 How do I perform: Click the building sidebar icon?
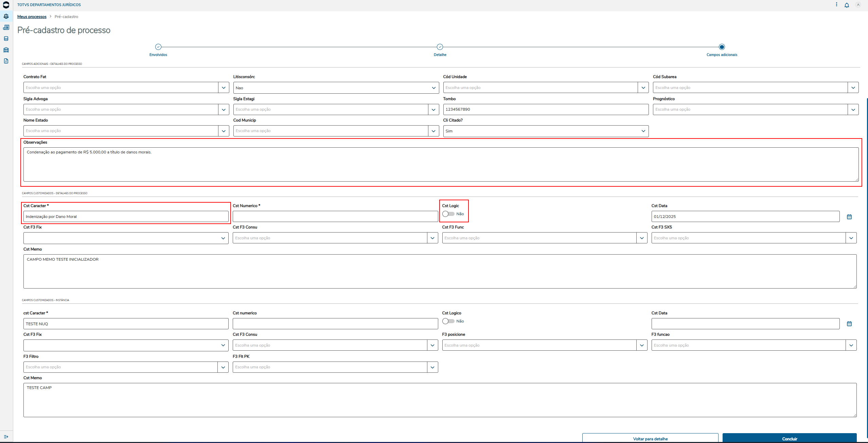6,50
